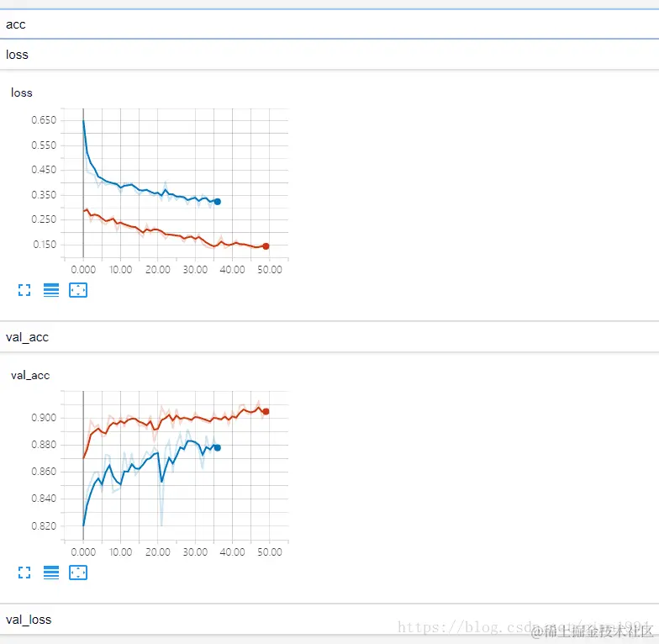Viewport: 659px width, 644px height.
Task: Click the 20.00 x-axis label on val_acc chart
Action: click(158, 552)
